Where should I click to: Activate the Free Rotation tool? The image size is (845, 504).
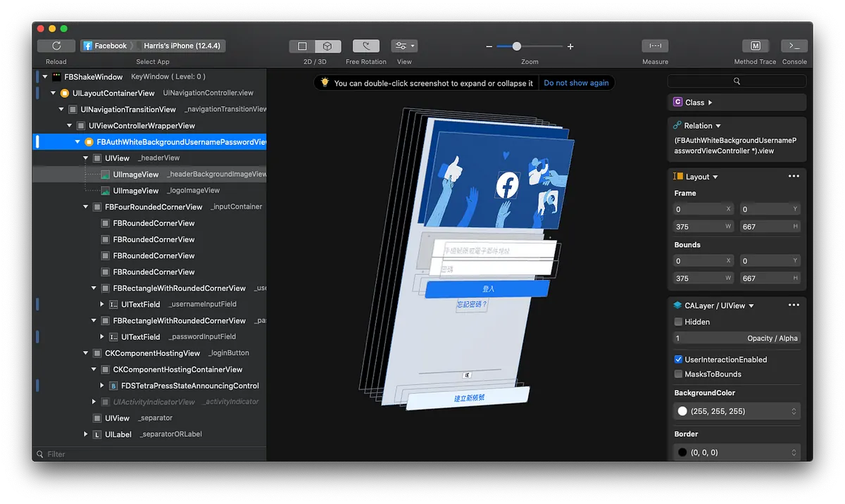[366, 46]
